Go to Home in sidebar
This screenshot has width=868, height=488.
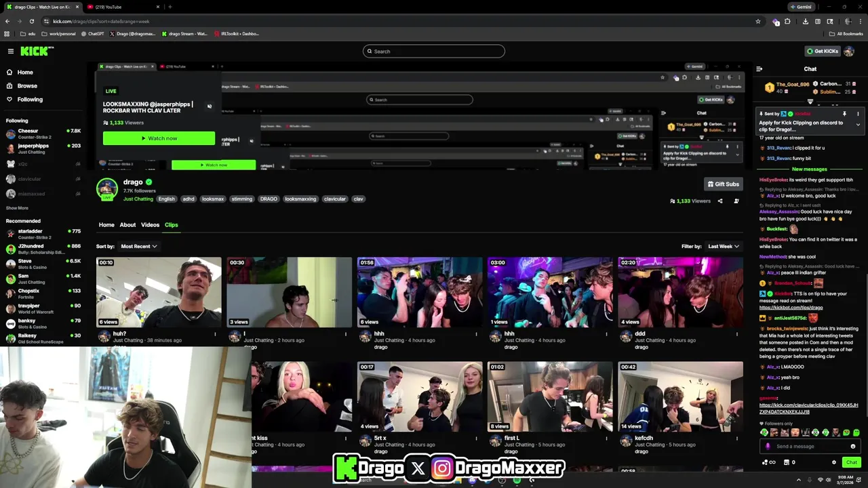pyautogui.click(x=20, y=73)
